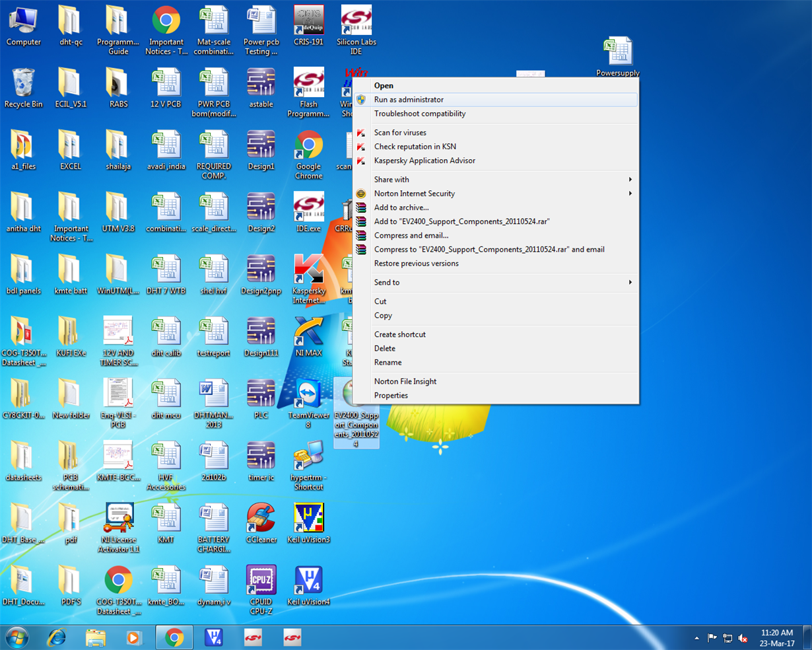
Task: Select the Google Chrome desktop shortcut
Action: pyautogui.click(x=309, y=155)
